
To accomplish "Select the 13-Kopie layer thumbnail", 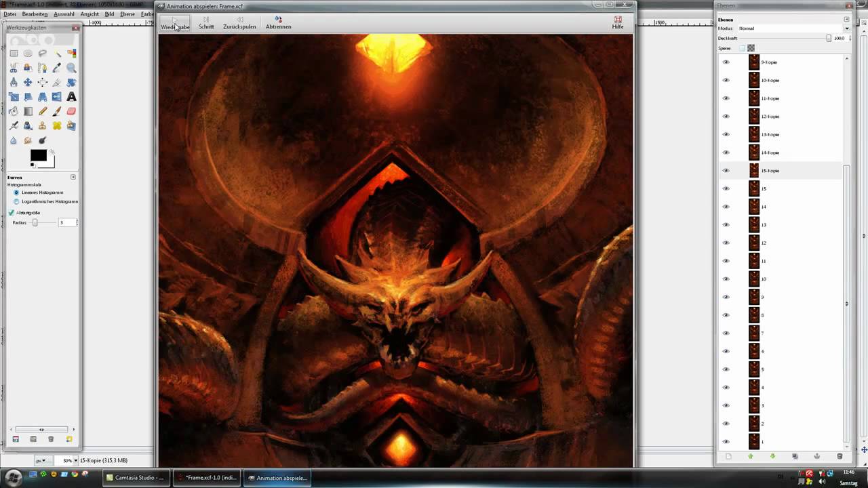I will click(754, 134).
